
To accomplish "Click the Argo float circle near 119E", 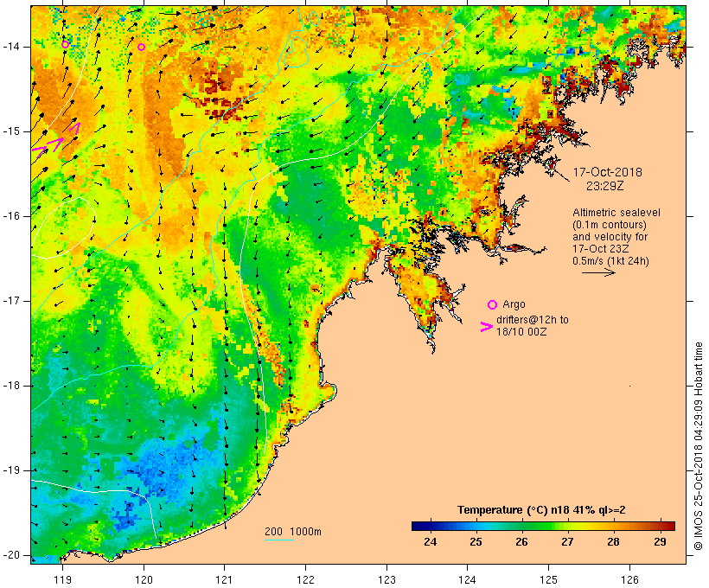I will [65, 44].
